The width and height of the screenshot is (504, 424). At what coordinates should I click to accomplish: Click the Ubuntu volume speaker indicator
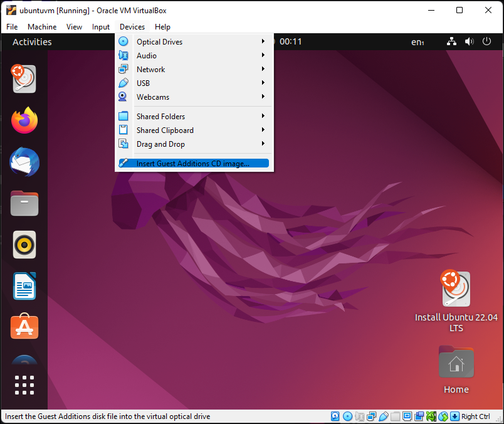469,42
